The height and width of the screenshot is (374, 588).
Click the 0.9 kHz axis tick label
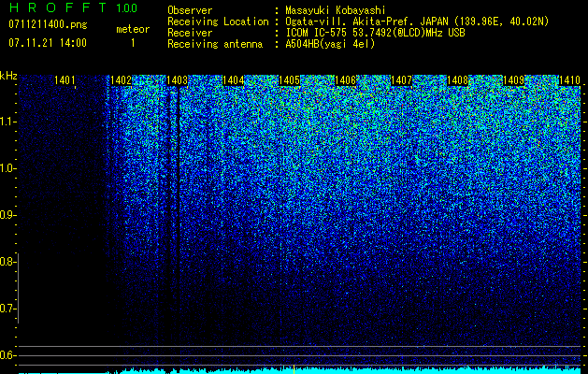(x=7, y=215)
